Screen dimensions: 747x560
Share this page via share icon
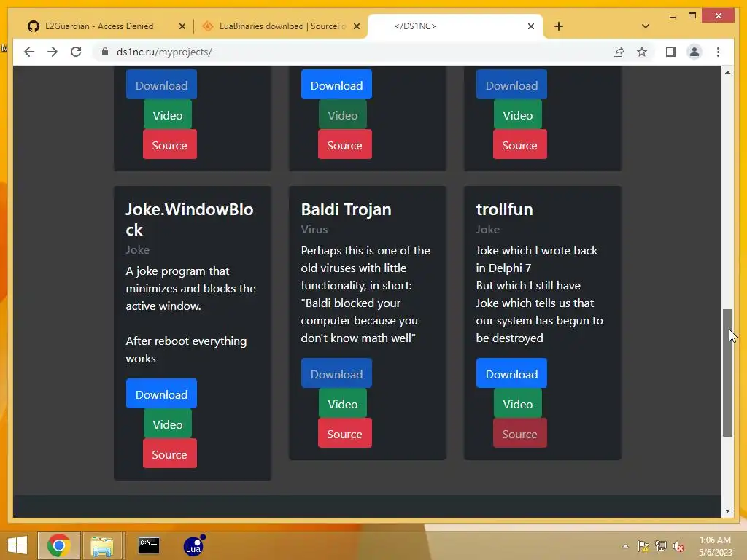coord(619,52)
